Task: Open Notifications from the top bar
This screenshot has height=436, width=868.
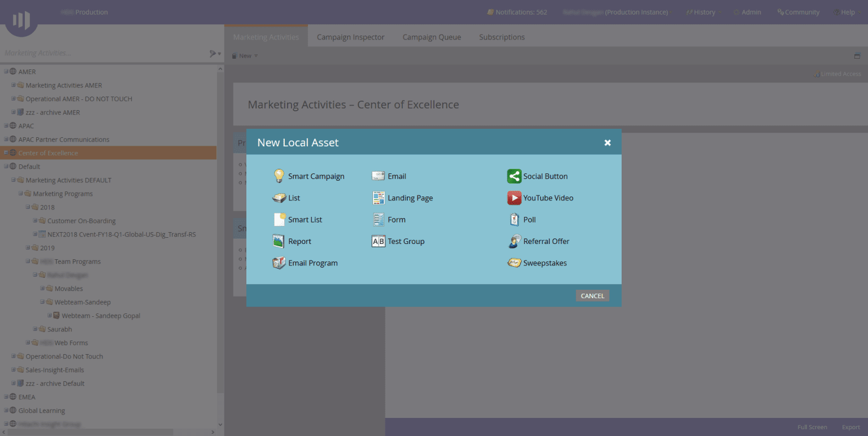Action: tap(517, 11)
